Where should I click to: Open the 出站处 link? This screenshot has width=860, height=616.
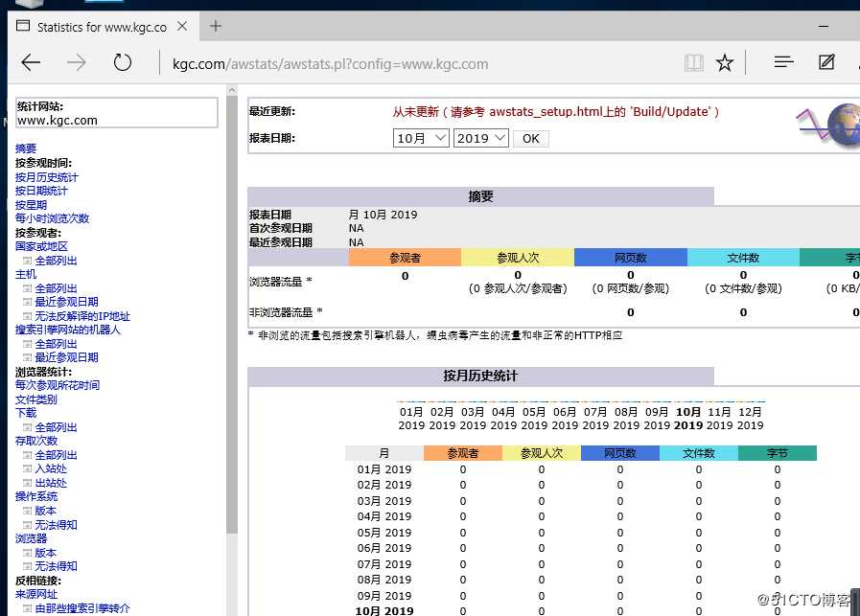[51, 483]
